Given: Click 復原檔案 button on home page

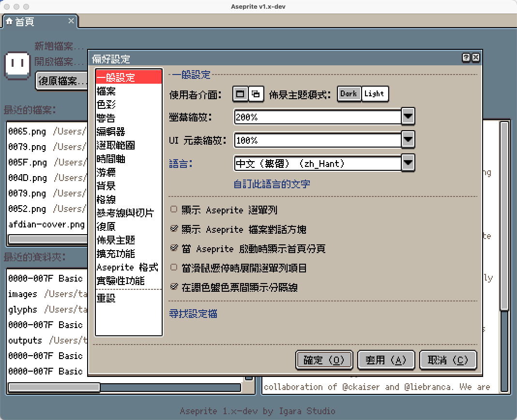Looking at the screenshot, I should pos(61,81).
